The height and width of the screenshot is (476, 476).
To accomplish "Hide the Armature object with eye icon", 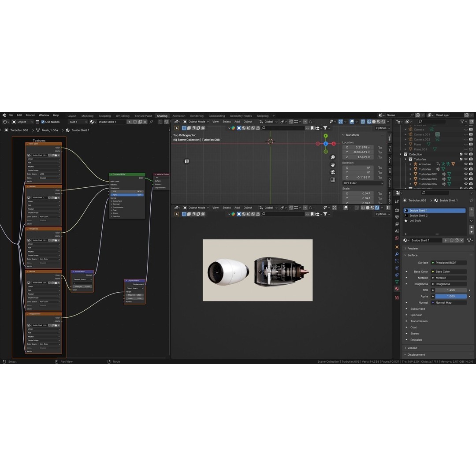I will (x=466, y=164).
